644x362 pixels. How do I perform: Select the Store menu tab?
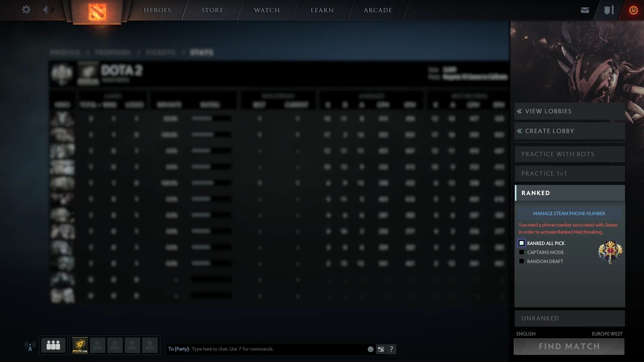pyautogui.click(x=212, y=10)
